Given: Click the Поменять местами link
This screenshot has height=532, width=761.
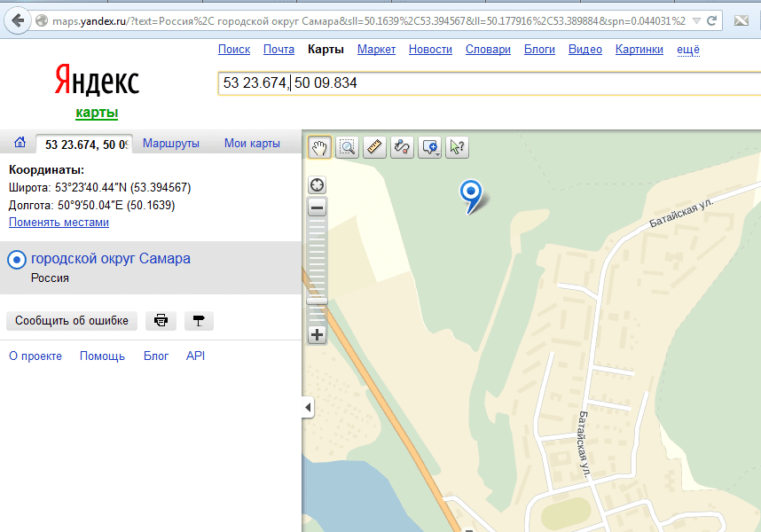Looking at the screenshot, I should (x=59, y=223).
